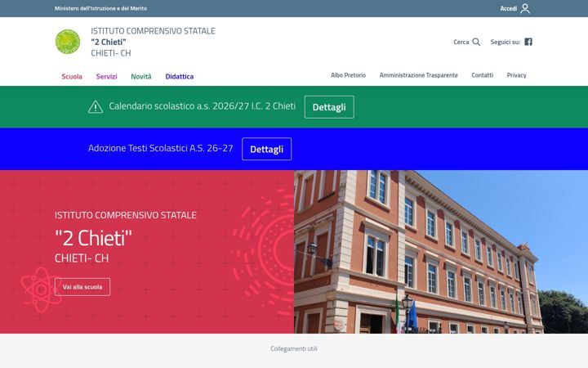Click the Calendario scolastico a.s. 2026/27 text
Viewport: 588px width, 368px height.
tap(203, 106)
